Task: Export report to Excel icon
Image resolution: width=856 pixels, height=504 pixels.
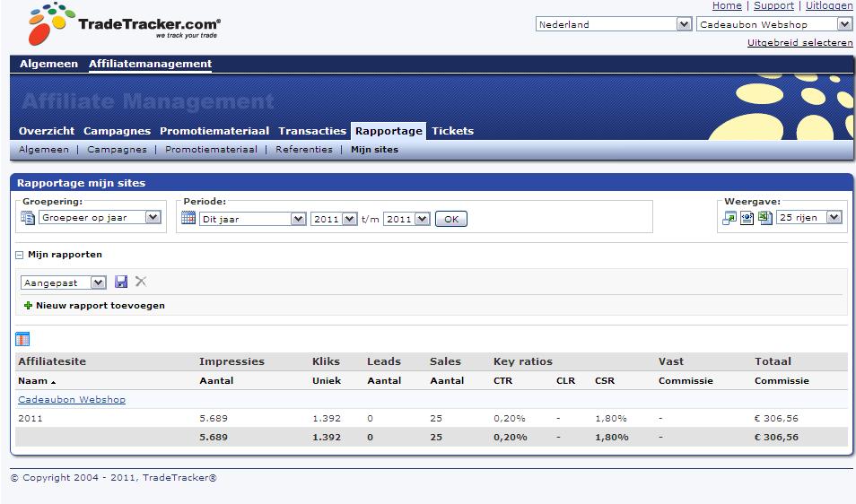Action: point(764,218)
